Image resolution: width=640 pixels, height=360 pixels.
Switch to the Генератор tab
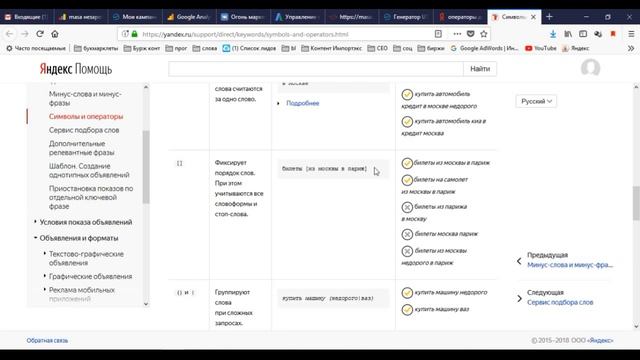point(406,17)
